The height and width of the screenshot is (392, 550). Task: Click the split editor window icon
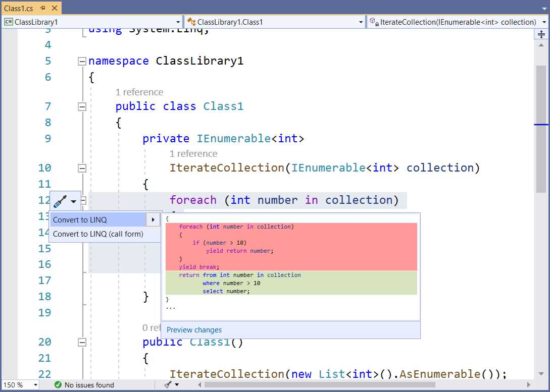click(541, 34)
